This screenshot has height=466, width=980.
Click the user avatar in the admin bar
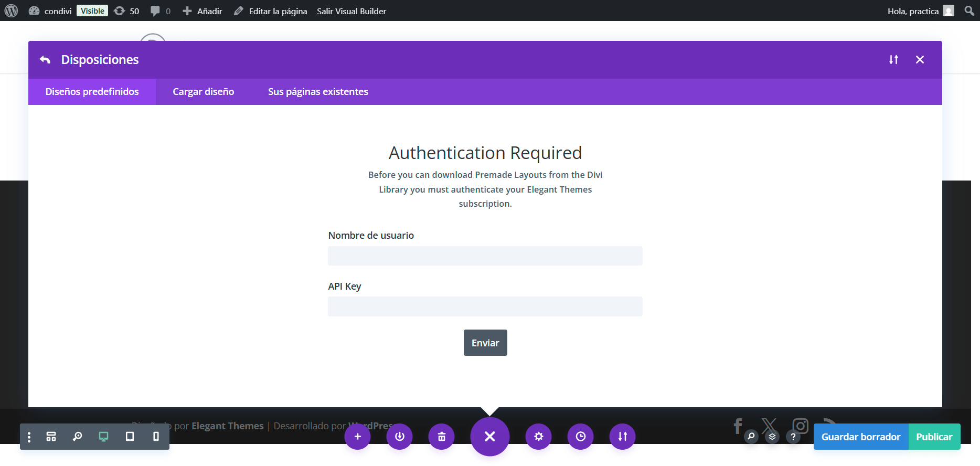pos(949,10)
